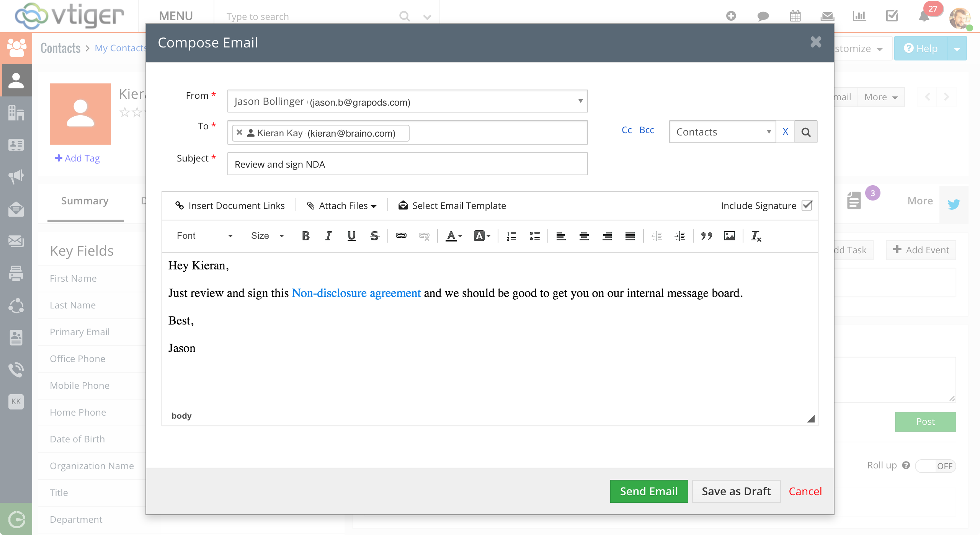
Task: Center align the email text
Action: (584, 236)
